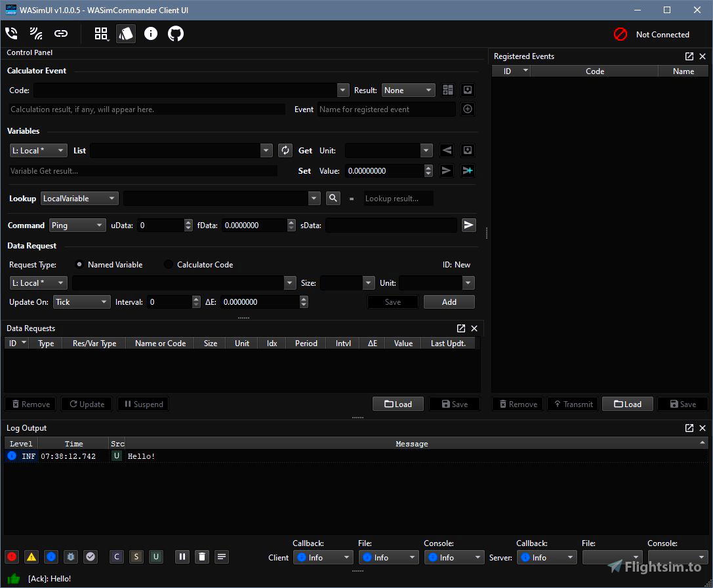The height and width of the screenshot is (588, 713).
Task: Click the blue arrow-with-plus icon in the Set row
Action: 468,171
